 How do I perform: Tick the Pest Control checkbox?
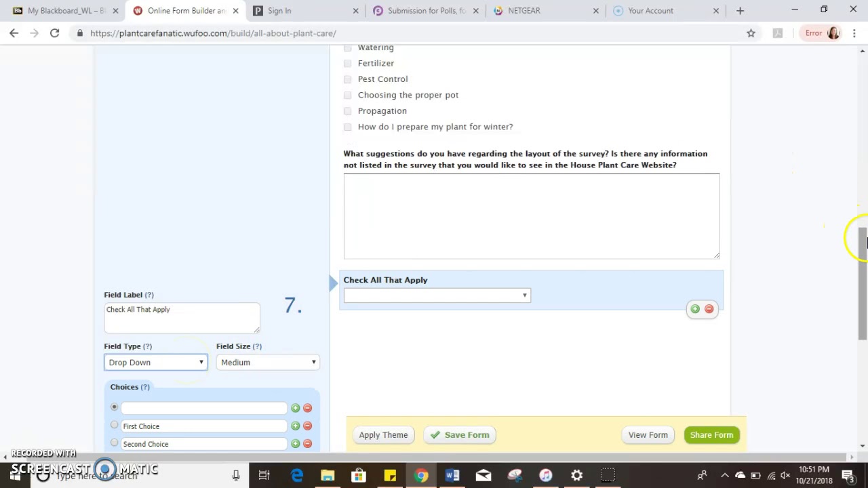[348, 79]
